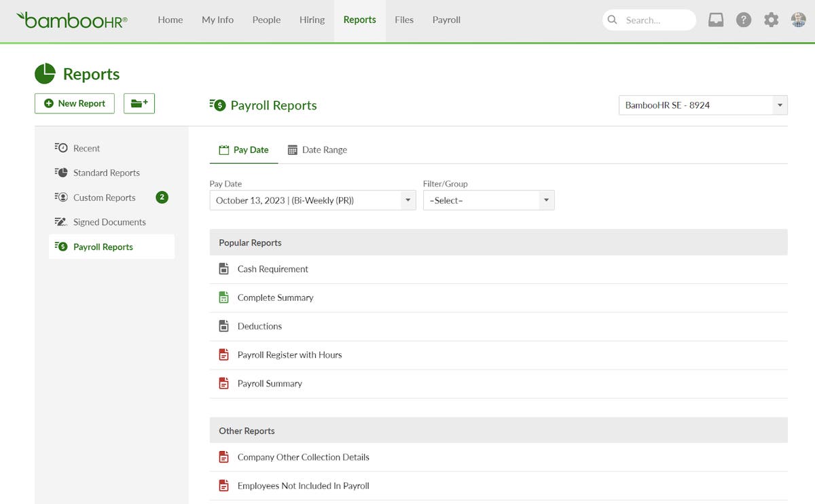Click the Complete Summary spreadsheet icon
The width and height of the screenshot is (815, 504).
(x=223, y=297)
